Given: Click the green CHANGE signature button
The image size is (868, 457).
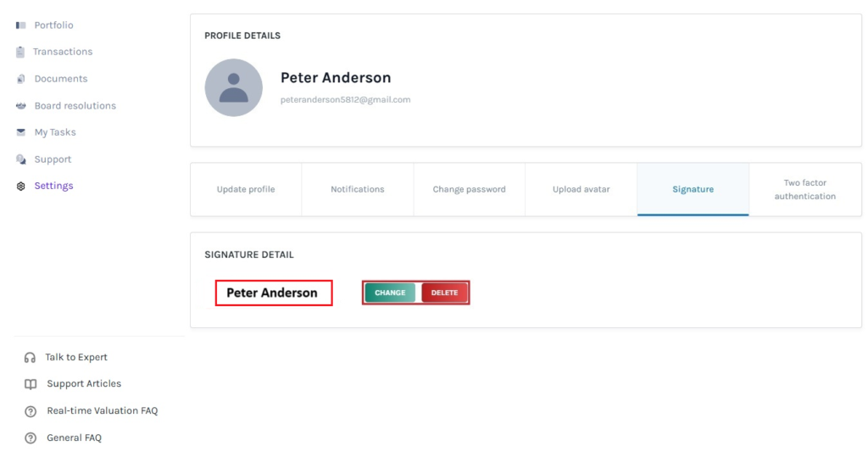Looking at the screenshot, I should point(390,293).
